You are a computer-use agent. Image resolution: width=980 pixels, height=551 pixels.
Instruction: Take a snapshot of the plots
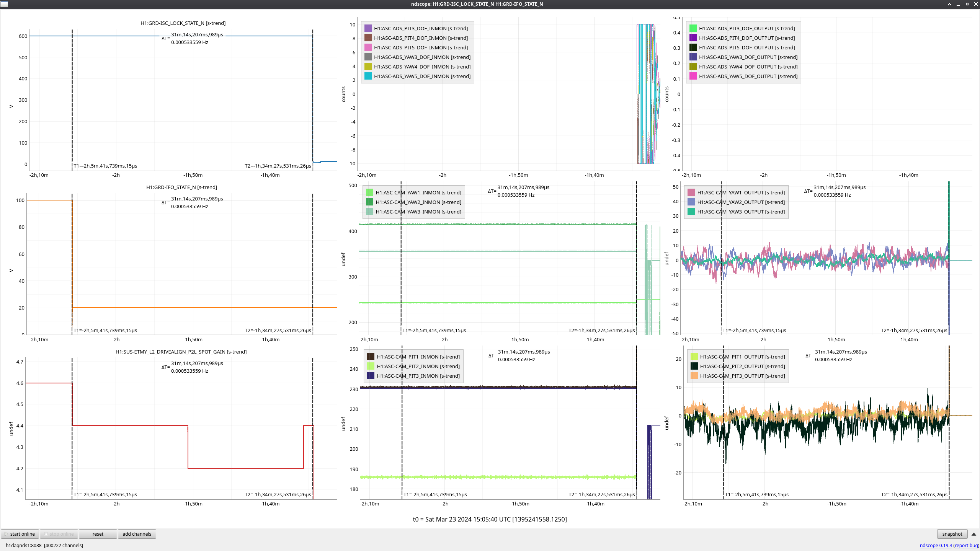pos(952,534)
